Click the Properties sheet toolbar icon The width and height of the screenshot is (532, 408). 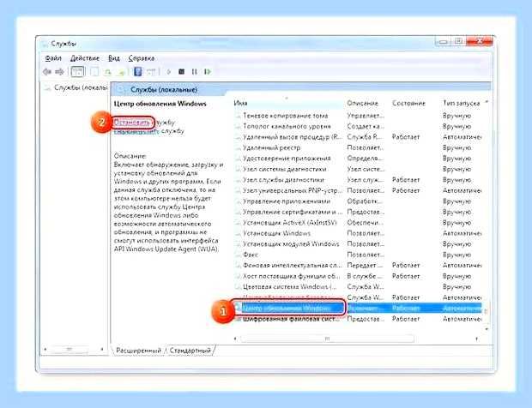point(95,72)
